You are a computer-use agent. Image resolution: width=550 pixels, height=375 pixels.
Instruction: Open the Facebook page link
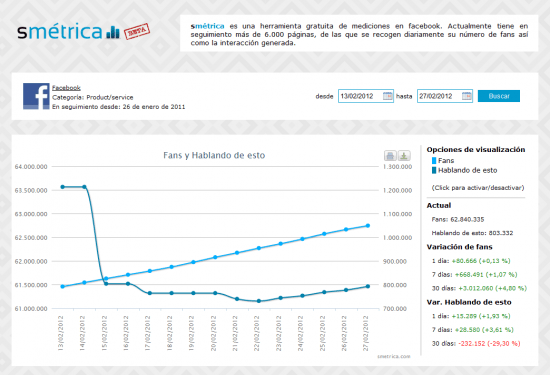click(66, 88)
